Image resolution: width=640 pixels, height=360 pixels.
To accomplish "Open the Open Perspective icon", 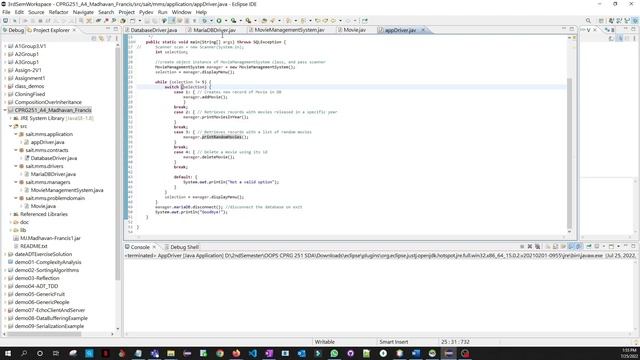I will coord(601,20).
